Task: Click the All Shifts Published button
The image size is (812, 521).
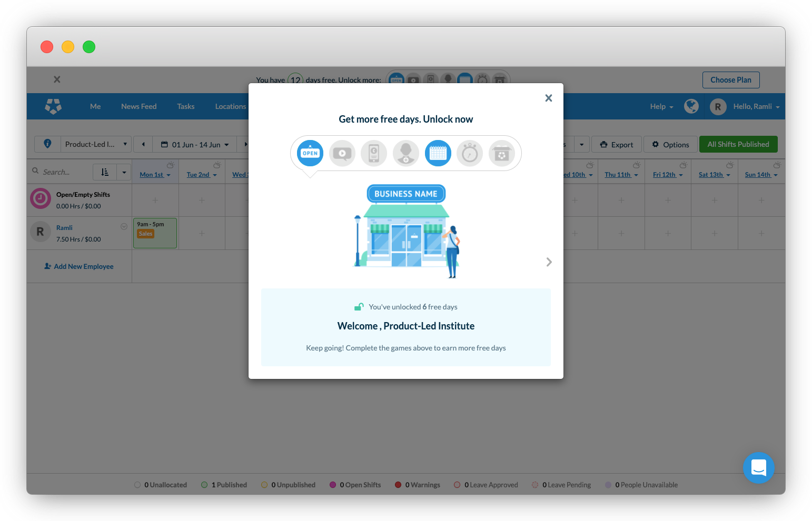Action: [738, 144]
